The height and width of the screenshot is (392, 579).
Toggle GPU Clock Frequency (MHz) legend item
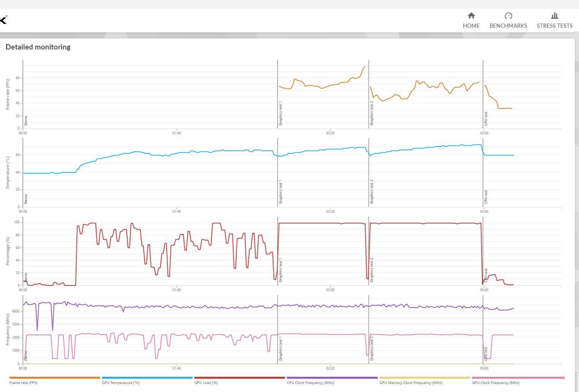tap(495, 382)
